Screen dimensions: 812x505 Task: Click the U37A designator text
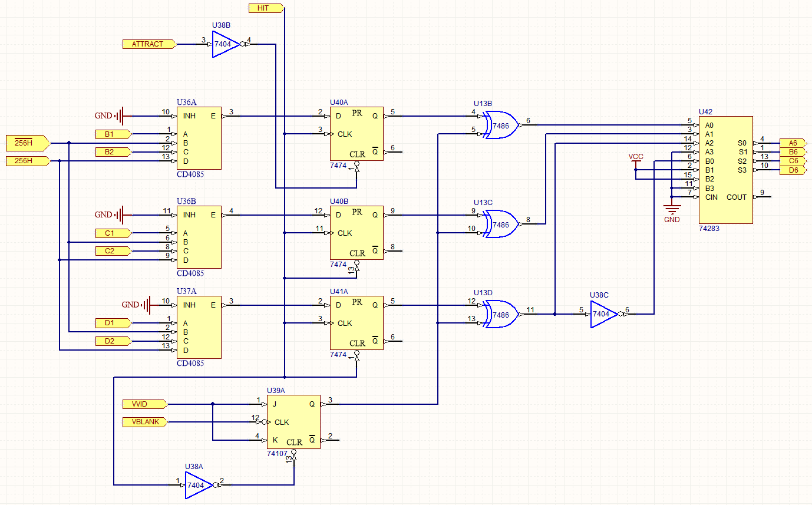(x=186, y=291)
